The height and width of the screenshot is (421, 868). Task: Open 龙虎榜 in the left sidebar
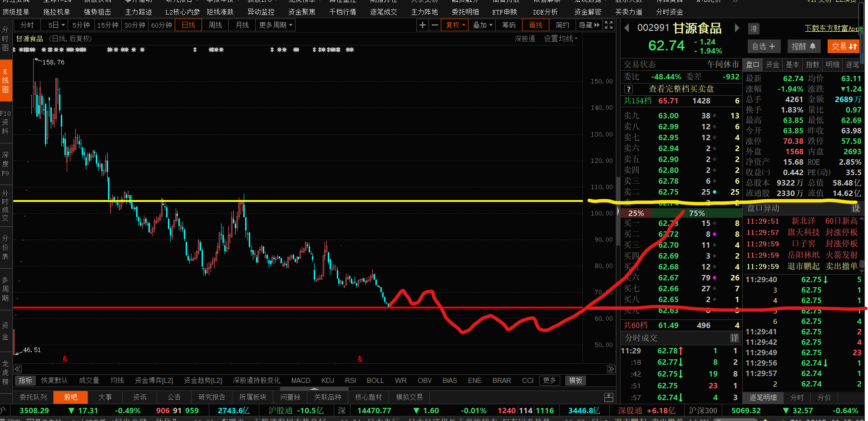pos(5,372)
